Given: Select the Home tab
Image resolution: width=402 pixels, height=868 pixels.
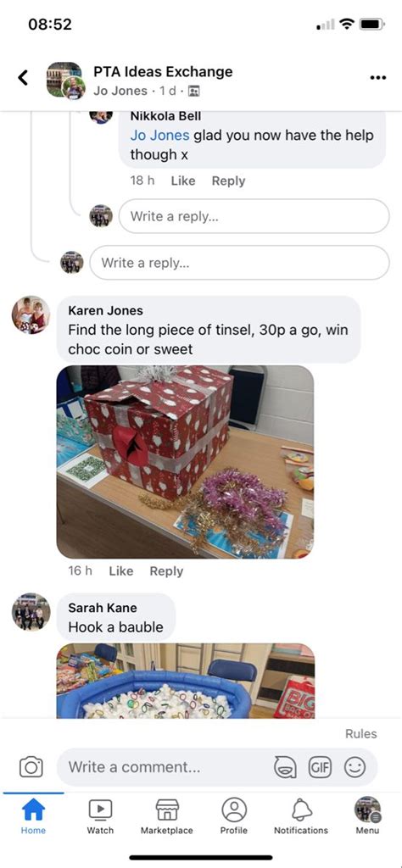Looking at the screenshot, I should 33,816.
